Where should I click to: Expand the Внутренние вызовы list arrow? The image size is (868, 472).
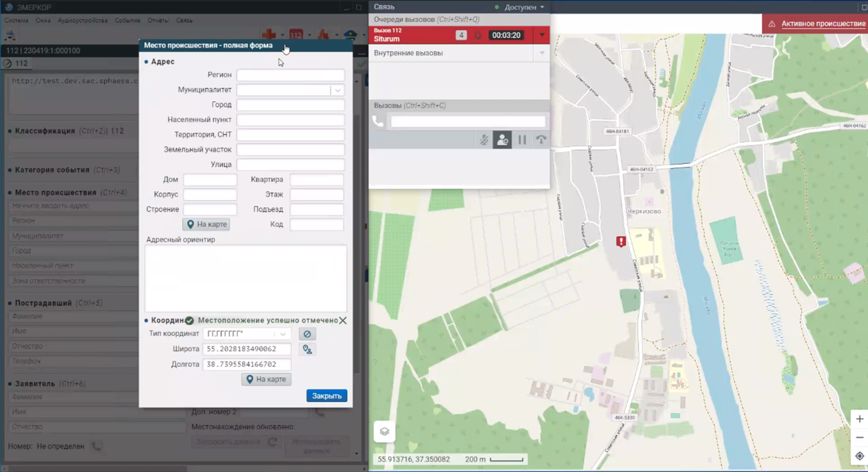pos(542,53)
